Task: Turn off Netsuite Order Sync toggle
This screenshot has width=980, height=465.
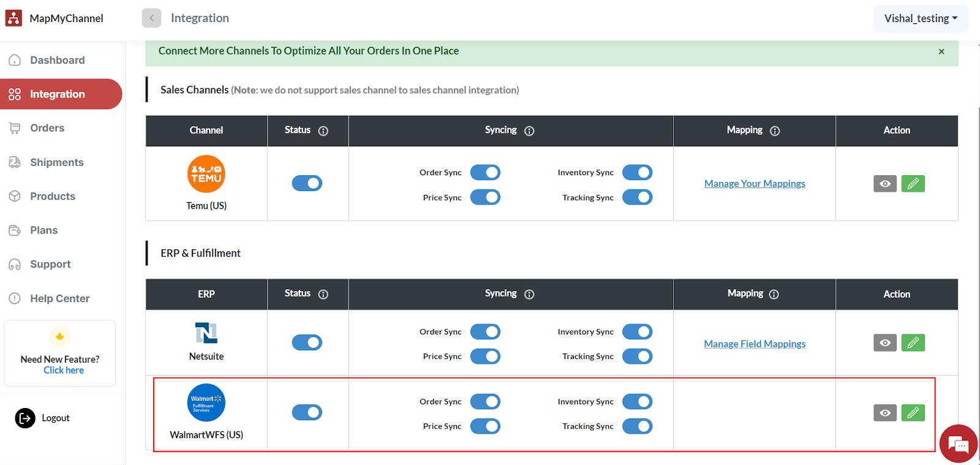Action: click(485, 331)
